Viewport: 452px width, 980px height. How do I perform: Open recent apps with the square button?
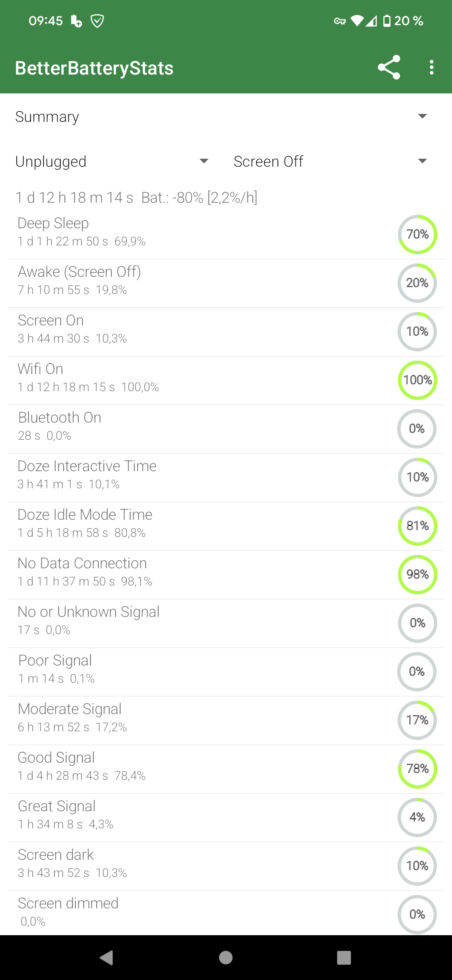tap(344, 957)
